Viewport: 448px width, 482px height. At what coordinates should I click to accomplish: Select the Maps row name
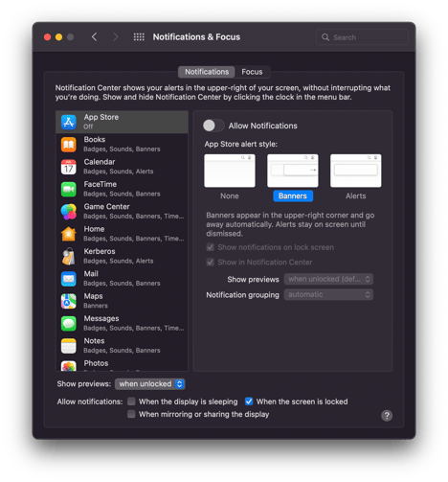(x=93, y=296)
